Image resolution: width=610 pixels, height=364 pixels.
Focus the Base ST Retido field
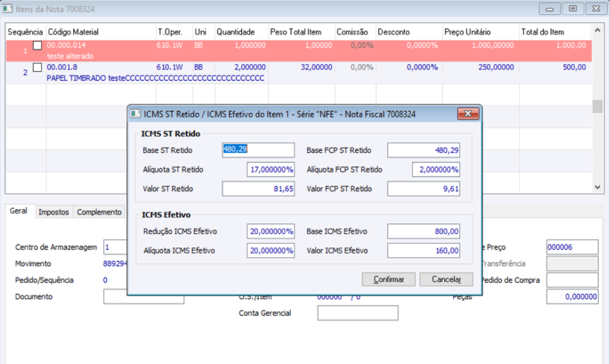258,150
